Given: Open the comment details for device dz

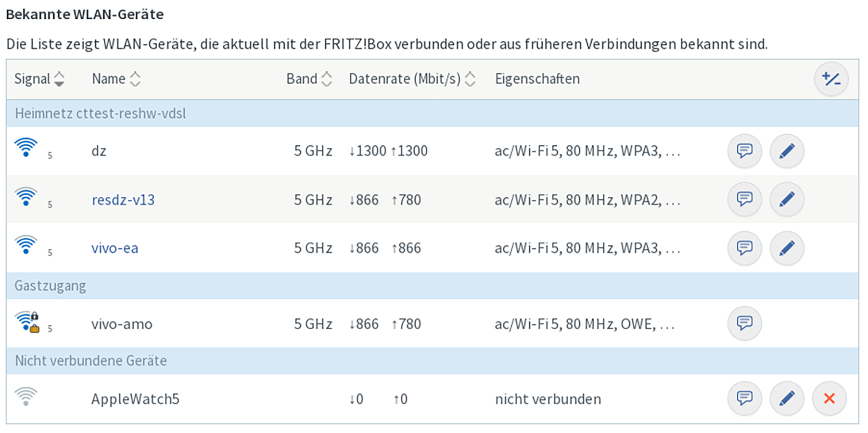Looking at the screenshot, I should point(744,151).
